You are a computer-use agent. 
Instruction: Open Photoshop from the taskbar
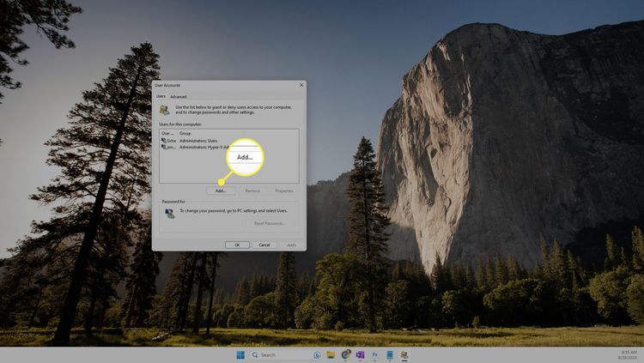(x=374, y=354)
